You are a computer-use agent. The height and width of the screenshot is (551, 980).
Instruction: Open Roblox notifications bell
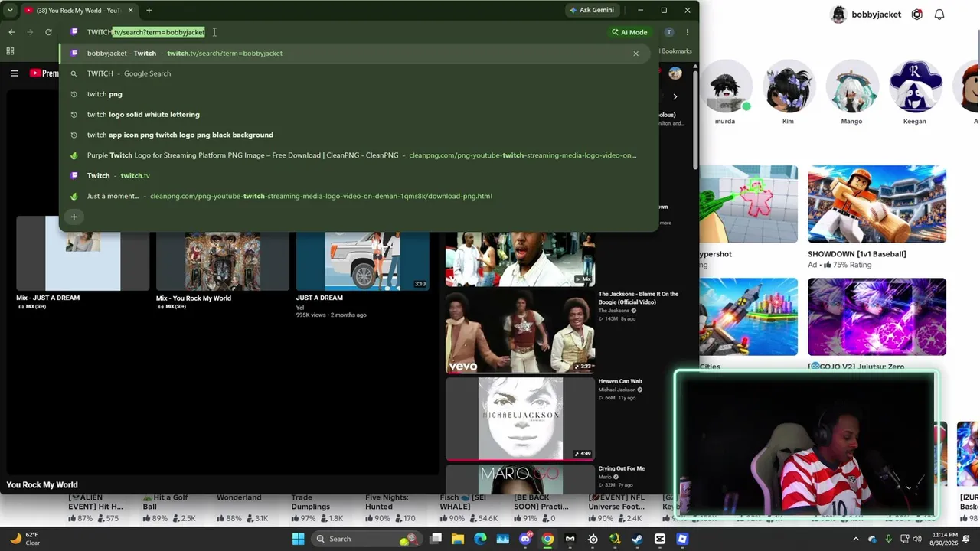point(939,15)
